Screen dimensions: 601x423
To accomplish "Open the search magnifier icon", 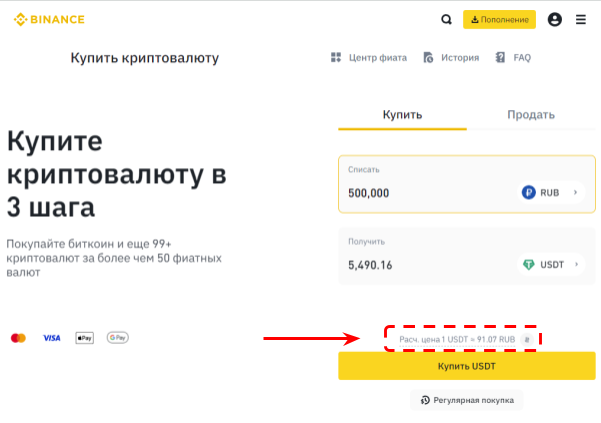I will (x=446, y=19).
